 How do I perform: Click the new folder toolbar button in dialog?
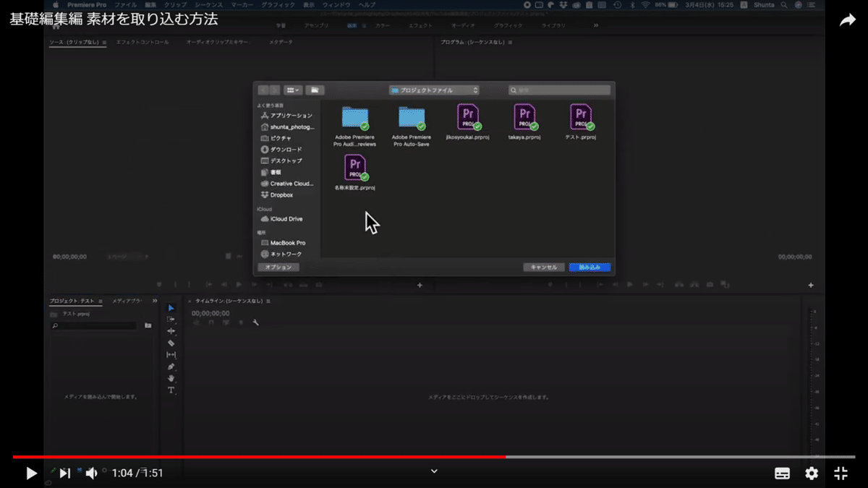pos(315,90)
